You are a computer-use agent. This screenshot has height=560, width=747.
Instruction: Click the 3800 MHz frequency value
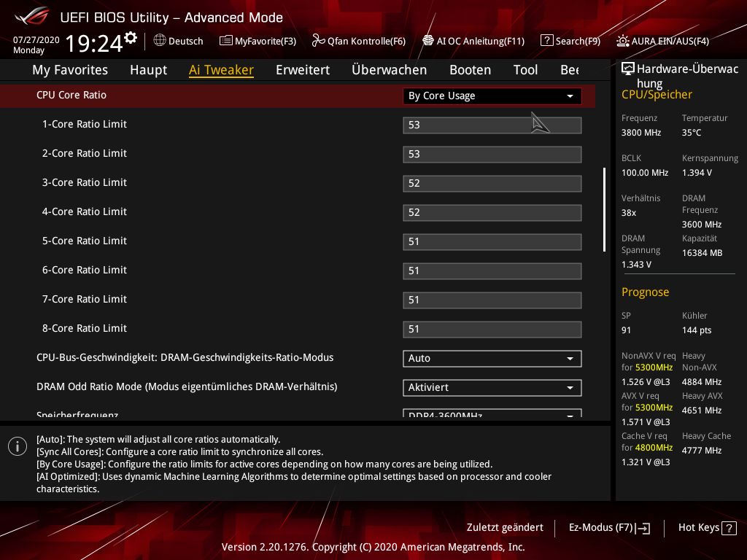point(641,133)
